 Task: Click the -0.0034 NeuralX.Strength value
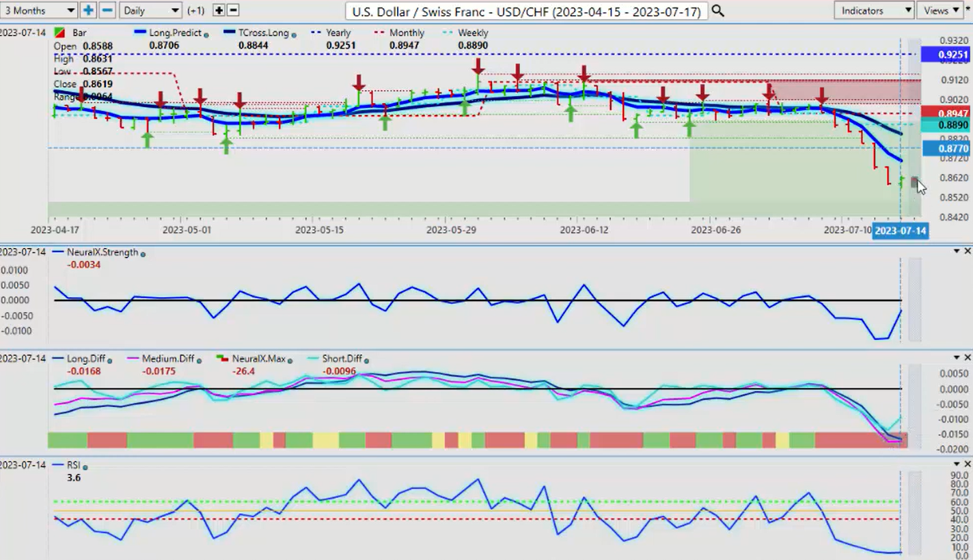tap(84, 264)
